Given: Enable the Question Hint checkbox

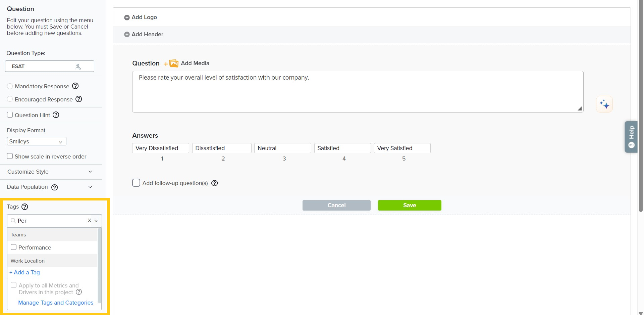Looking at the screenshot, I should (10, 115).
